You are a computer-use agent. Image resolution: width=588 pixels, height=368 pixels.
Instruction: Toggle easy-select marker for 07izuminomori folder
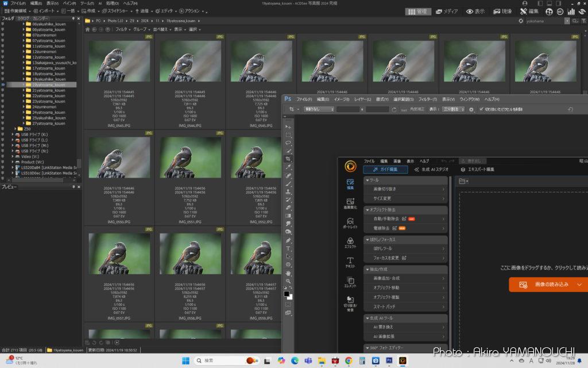click(2, 35)
